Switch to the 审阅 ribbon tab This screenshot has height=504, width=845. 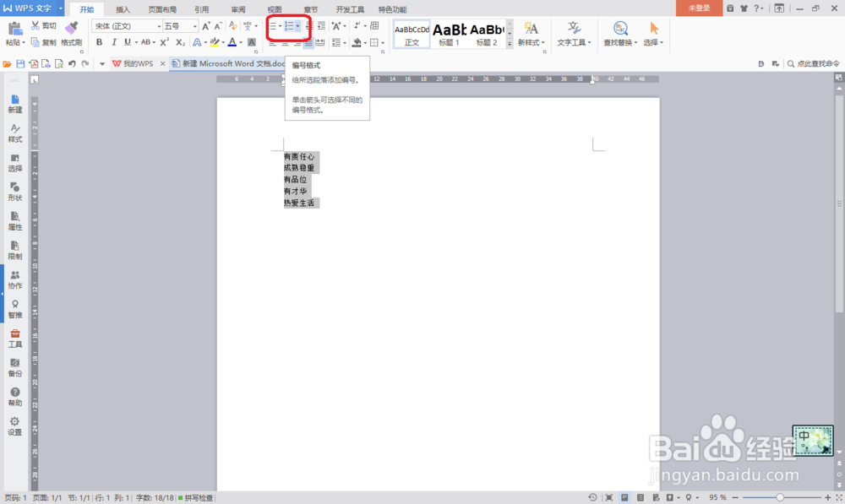[x=238, y=9]
